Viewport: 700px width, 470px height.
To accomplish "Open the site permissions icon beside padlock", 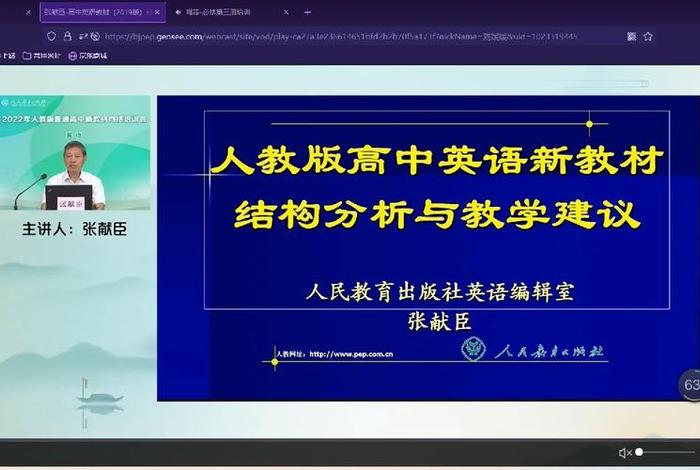I will [x=83, y=36].
